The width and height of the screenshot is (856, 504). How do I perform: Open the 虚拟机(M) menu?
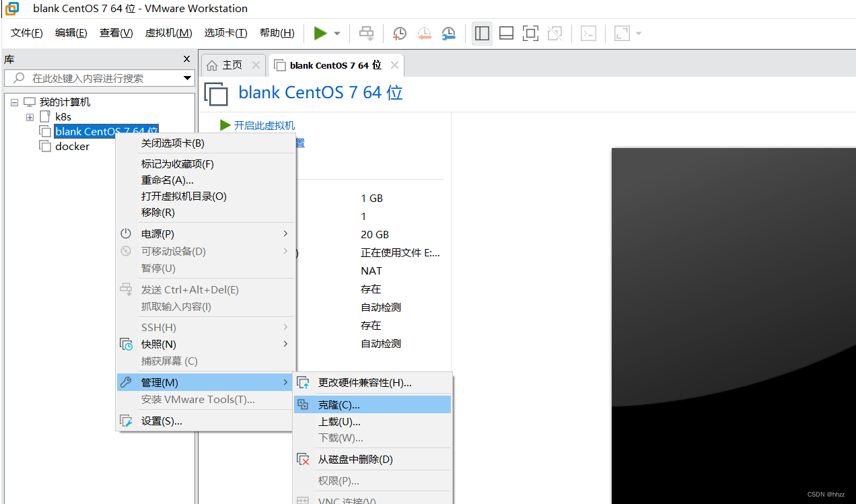168,32
